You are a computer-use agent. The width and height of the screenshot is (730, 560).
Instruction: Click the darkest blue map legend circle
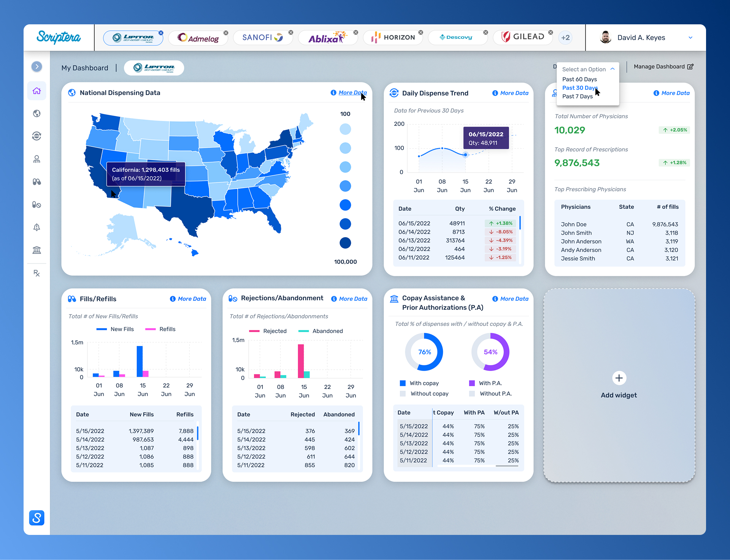[x=345, y=243]
